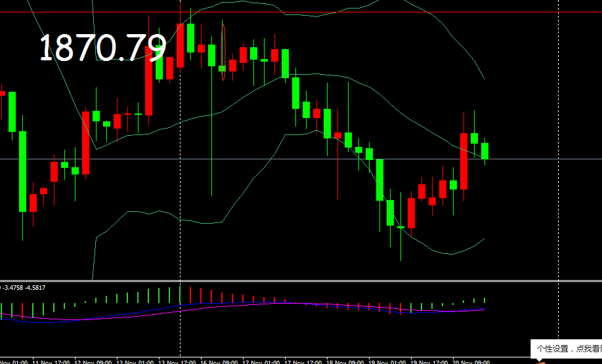602x364 pixels.
Task: Click the 11 Nov 17:00 time axis label
Action: point(51,361)
